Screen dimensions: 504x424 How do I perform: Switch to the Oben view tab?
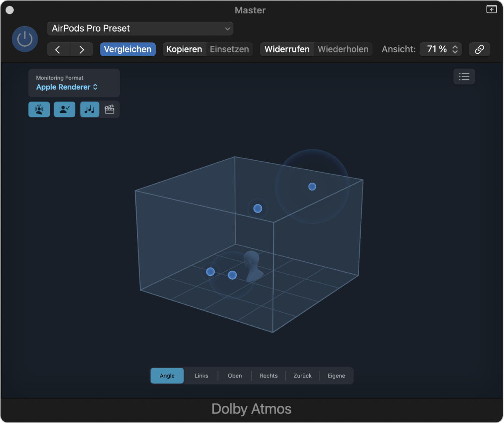click(x=234, y=375)
